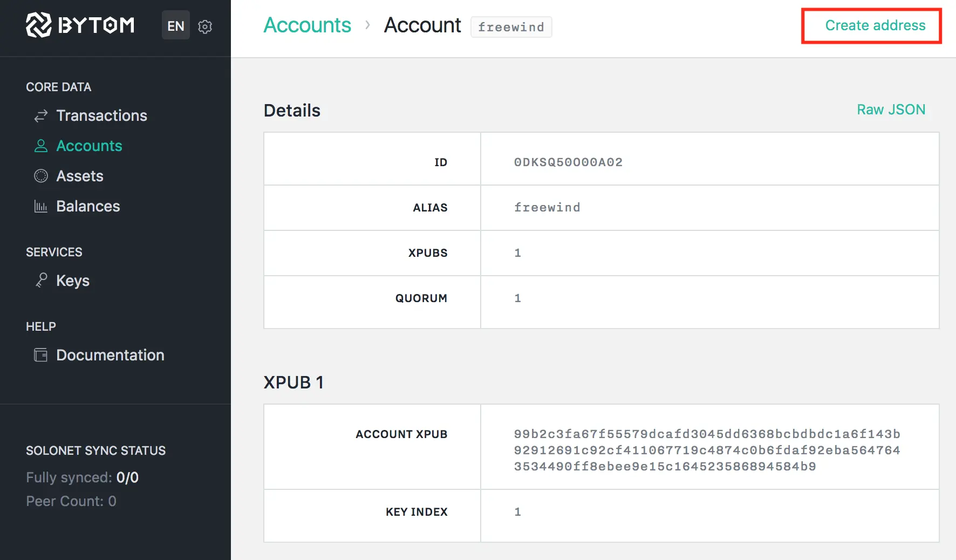Select Assets in the sidebar

click(80, 176)
